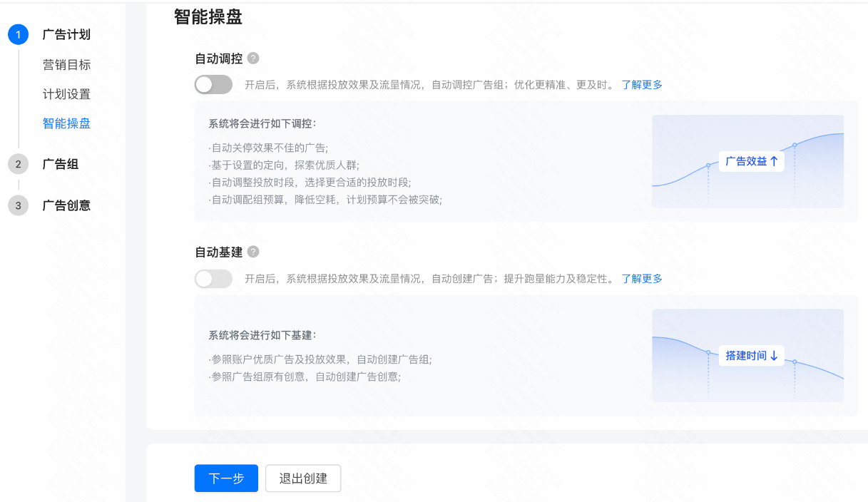The image size is (868, 502).
Task: Open 了解更多 link for 自动基建
Action: [x=640, y=278]
